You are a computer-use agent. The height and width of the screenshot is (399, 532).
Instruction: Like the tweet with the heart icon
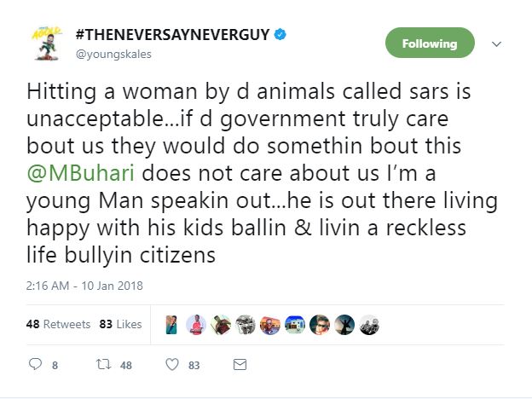(x=171, y=365)
